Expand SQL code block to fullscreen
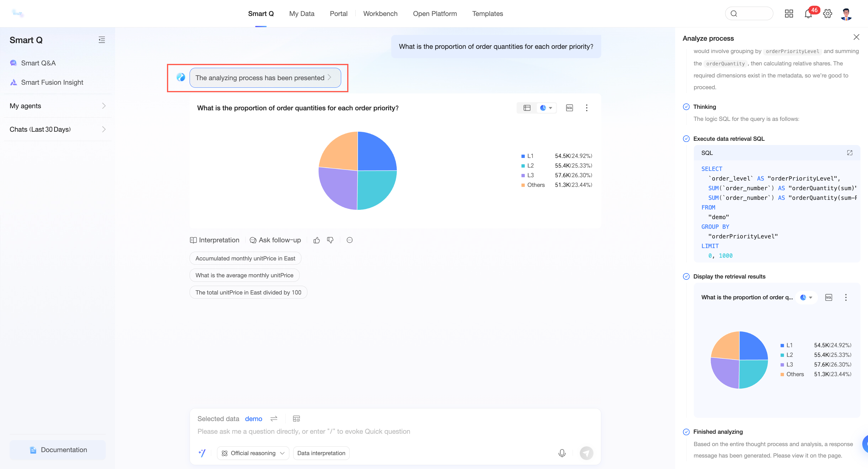This screenshot has height=469, width=868. tap(850, 153)
